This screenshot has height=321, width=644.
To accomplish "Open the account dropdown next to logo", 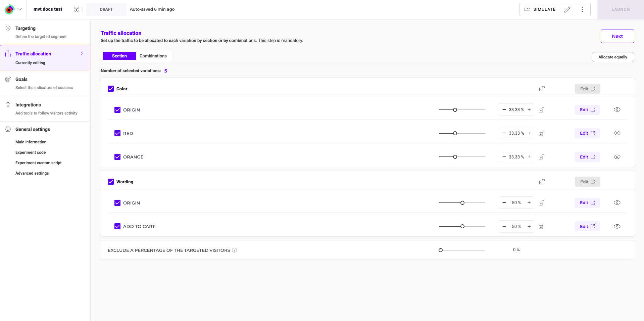I will point(20,9).
